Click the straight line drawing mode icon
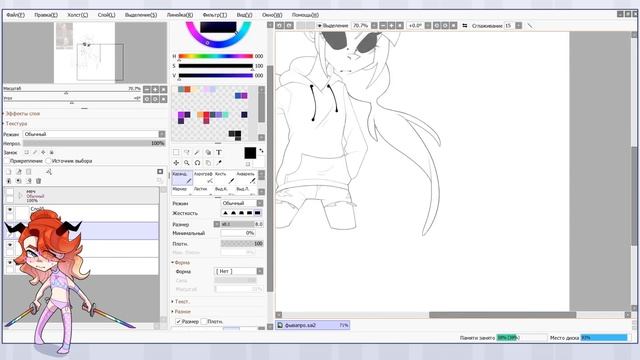 pos(530,25)
